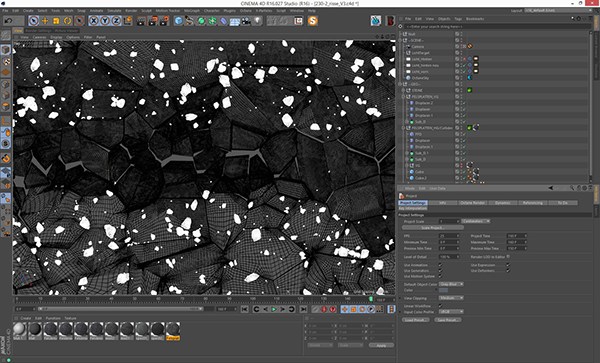Toggle Linear Workflow checkbox

click(440, 306)
